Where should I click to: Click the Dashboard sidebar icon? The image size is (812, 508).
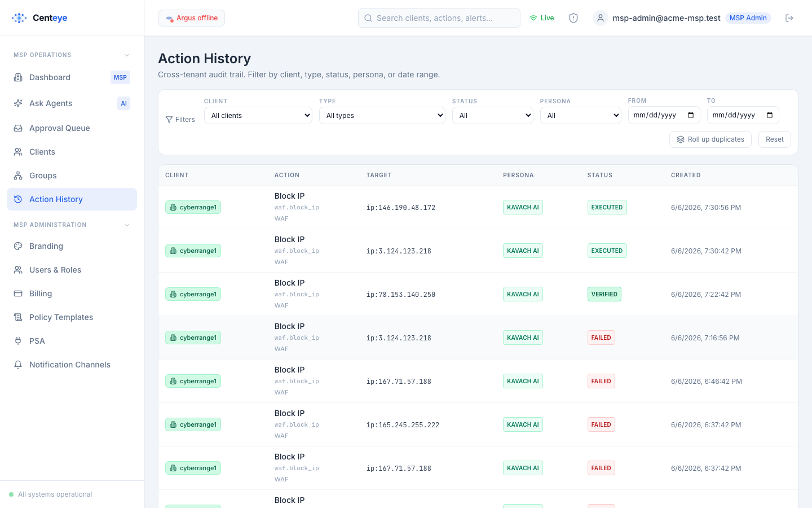point(18,77)
